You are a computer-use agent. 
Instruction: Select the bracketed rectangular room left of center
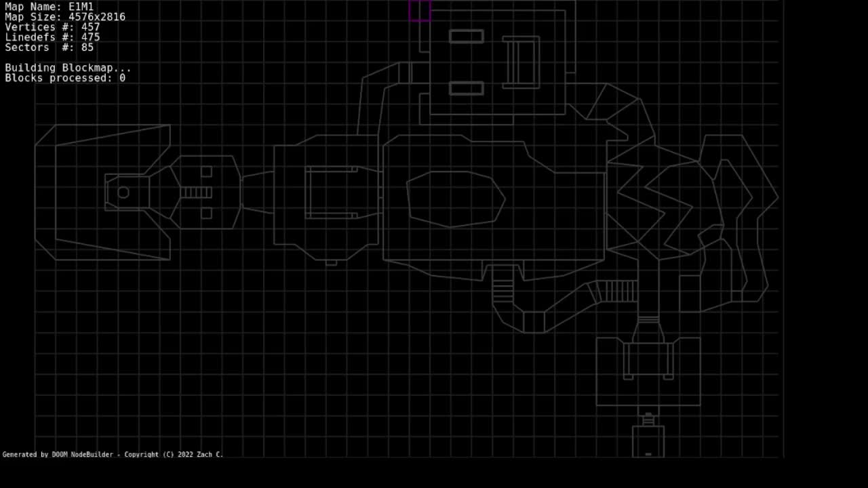pyautogui.click(x=331, y=192)
